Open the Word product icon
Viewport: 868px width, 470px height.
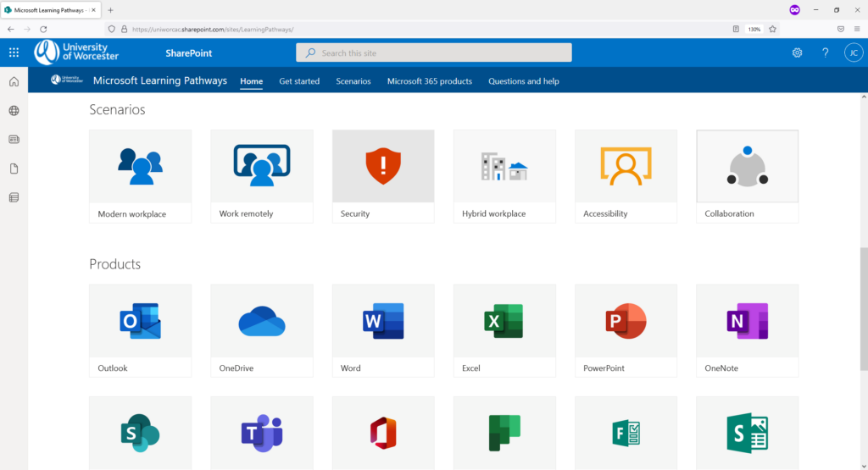[383, 321]
